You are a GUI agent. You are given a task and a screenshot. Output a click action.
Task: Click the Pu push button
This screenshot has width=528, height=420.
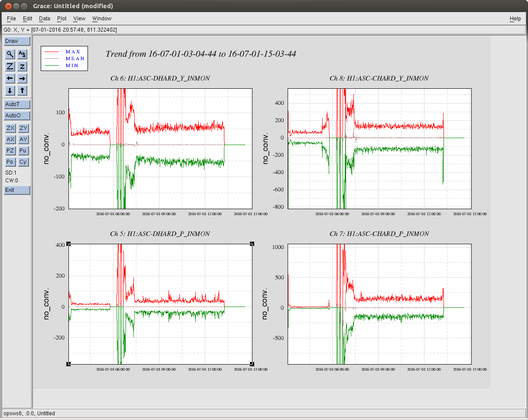click(23, 151)
